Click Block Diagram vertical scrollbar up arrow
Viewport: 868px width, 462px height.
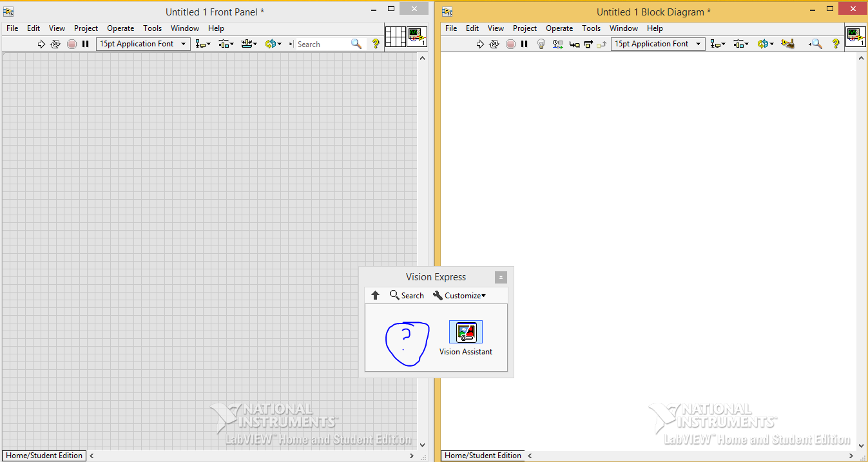coord(862,58)
